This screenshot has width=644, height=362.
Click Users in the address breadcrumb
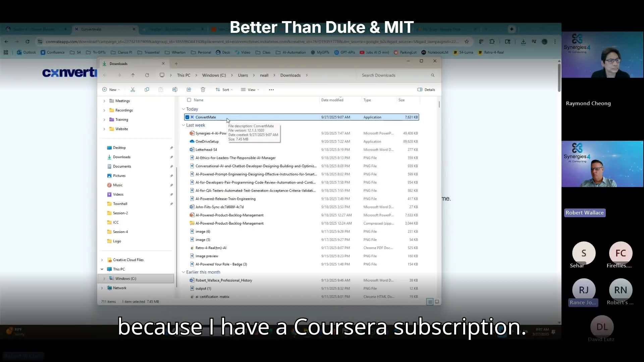pos(243,75)
